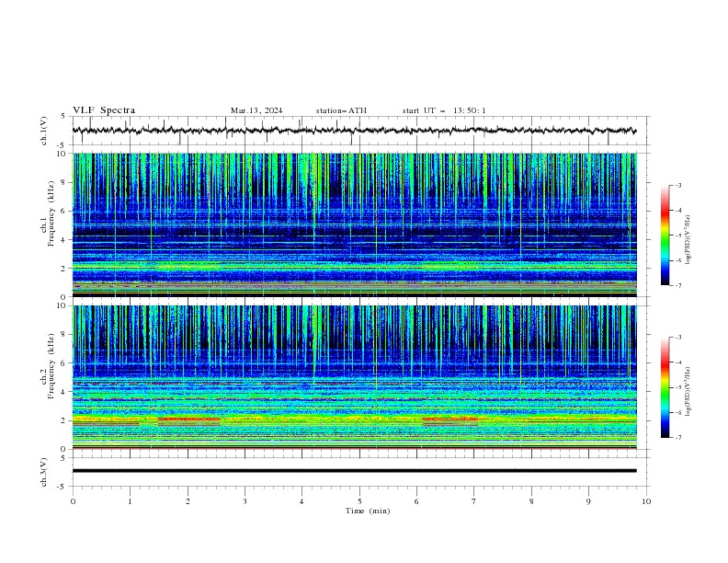Click inside the ch.2 spectrogram plot

pyautogui.click(x=354, y=377)
